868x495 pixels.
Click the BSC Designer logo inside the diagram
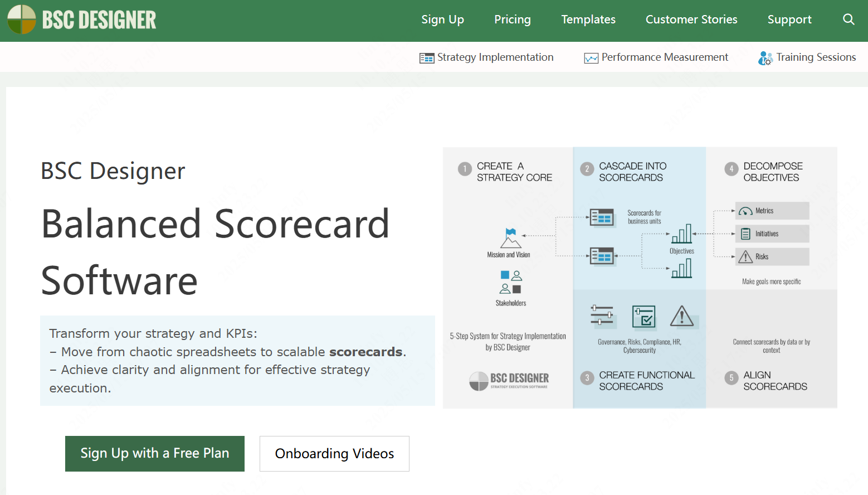(x=509, y=381)
